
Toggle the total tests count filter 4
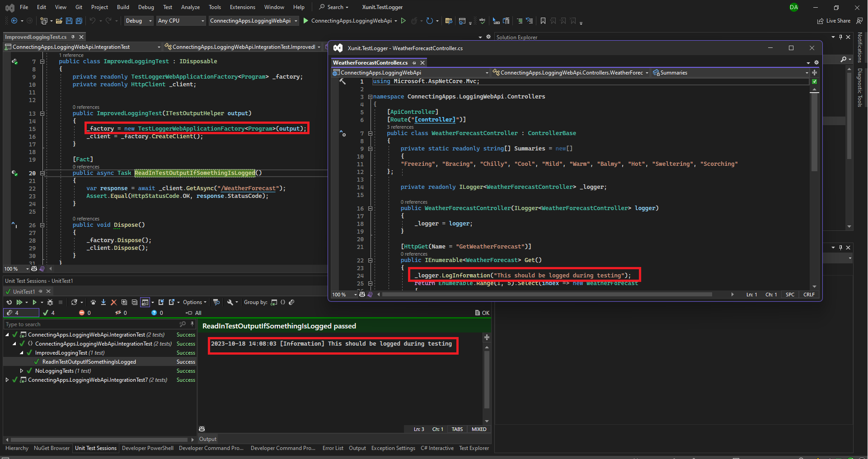coord(21,313)
